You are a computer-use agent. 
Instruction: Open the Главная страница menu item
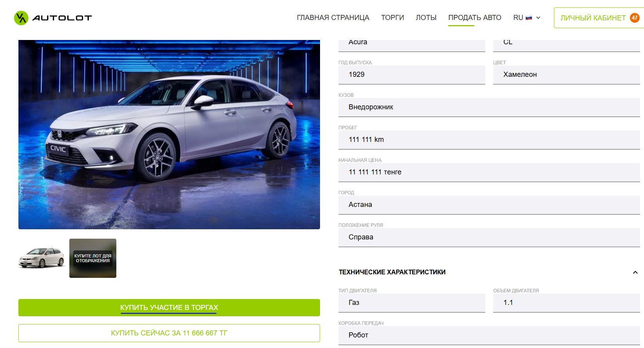pyautogui.click(x=333, y=18)
